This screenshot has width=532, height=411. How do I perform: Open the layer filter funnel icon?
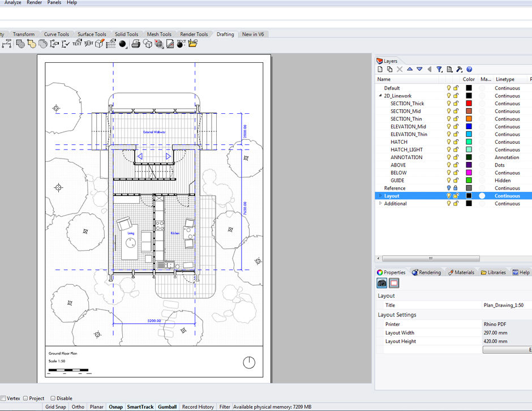440,69
